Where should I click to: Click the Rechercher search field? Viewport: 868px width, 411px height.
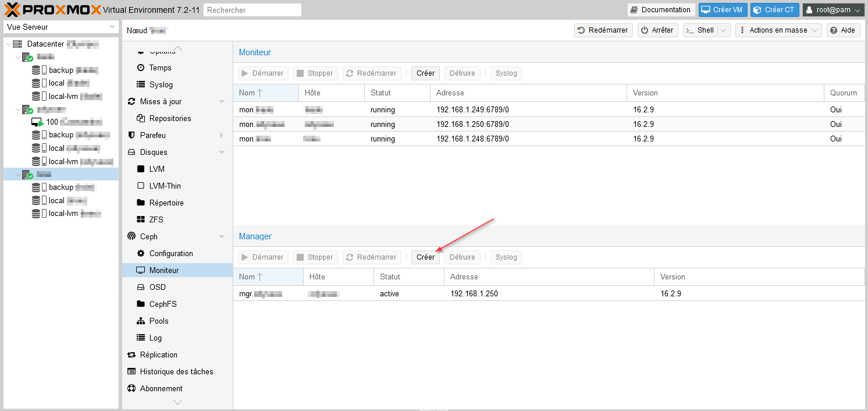pos(252,10)
